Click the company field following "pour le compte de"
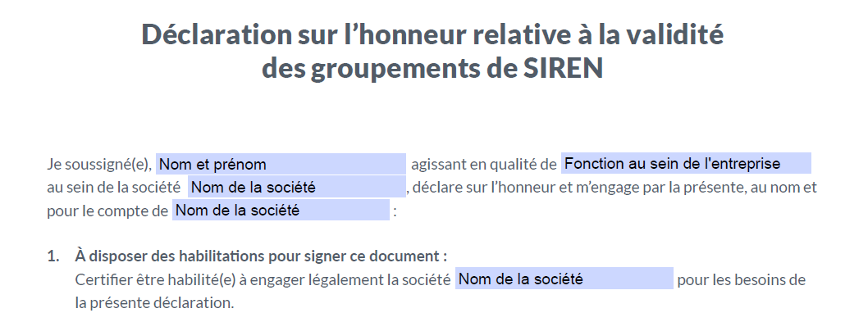This screenshot has width=868, height=331. (281, 210)
